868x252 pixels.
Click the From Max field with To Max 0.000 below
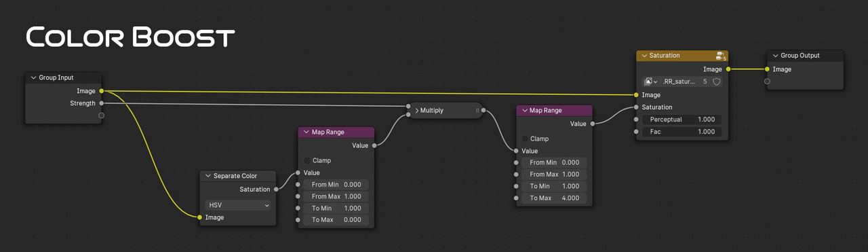pyautogui.click(x=336, y=196)
